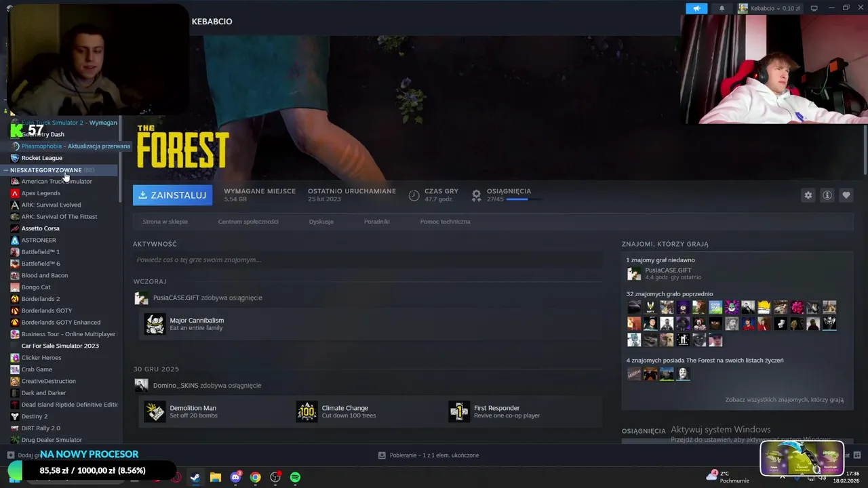Click the Clicker Heroes game icon

point(15,358)
